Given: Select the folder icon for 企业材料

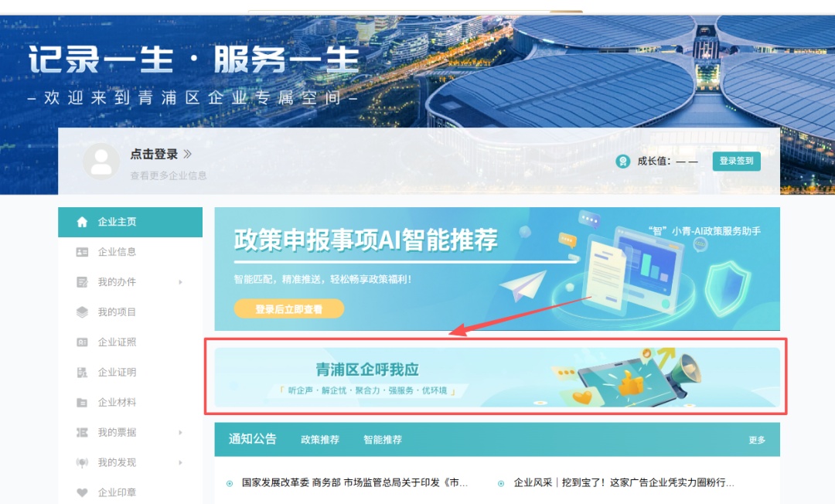Looking at the screenshot, I should point(82,402).
